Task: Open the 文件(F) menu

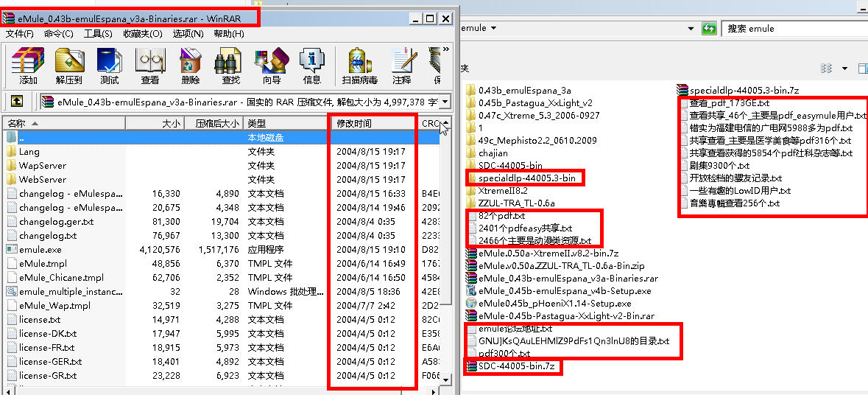Action: (20, 34)
